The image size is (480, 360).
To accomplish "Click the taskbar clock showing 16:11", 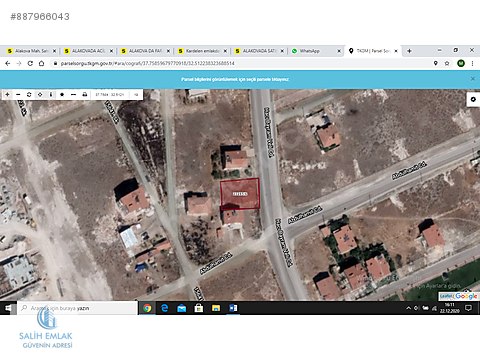I will point(449,308).
